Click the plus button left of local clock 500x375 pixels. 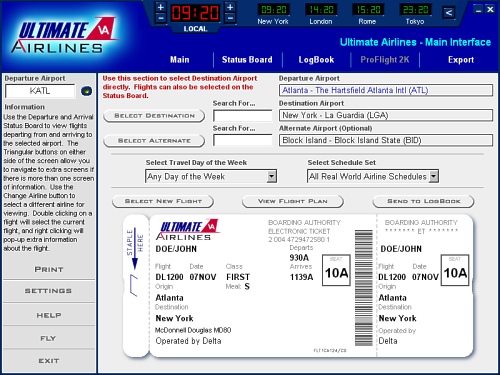161,7
